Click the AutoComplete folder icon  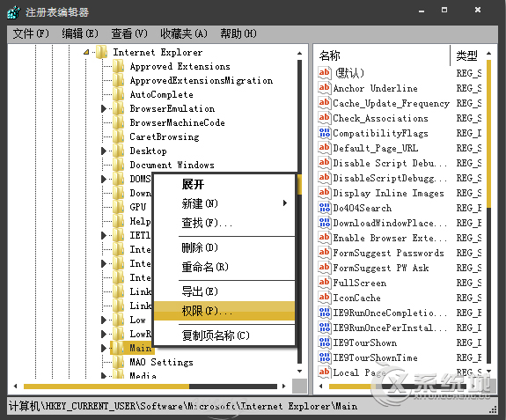[119, 94]
